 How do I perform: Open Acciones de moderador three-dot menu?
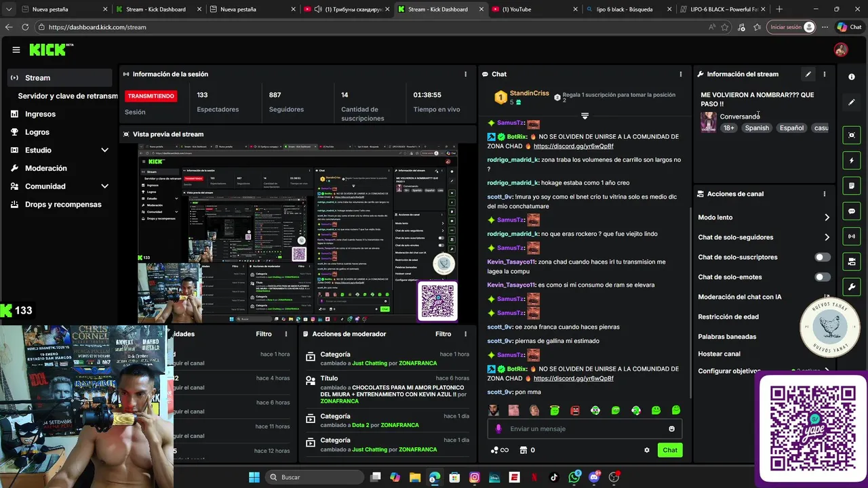pyautogui.click(x=465, y=334)
